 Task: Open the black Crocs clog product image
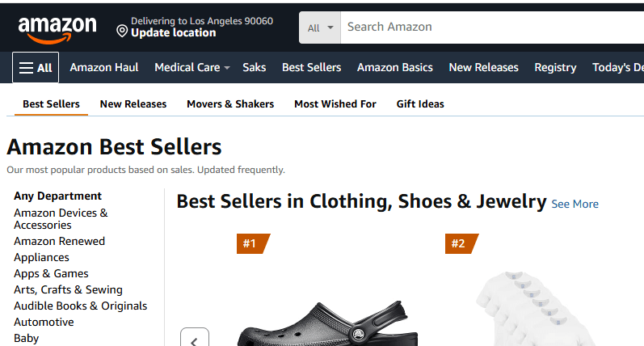click(x=329, y=323)
